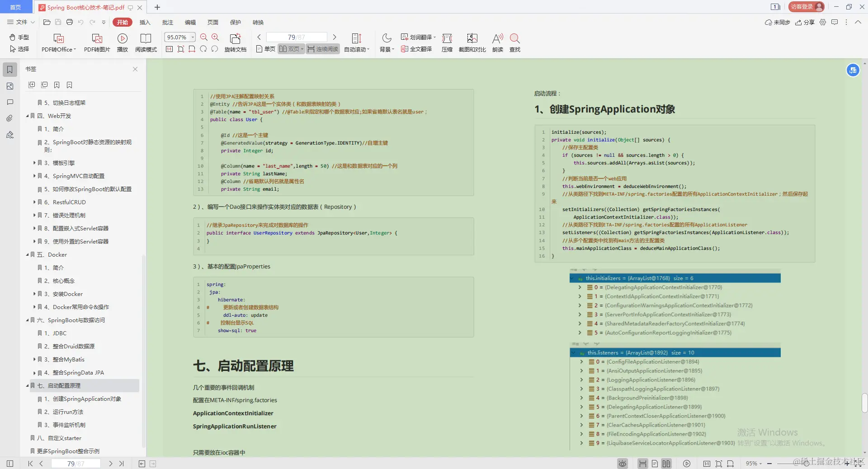Open 全文翻译 full-text translation
The image size is (868, 469).
(416, 49)
